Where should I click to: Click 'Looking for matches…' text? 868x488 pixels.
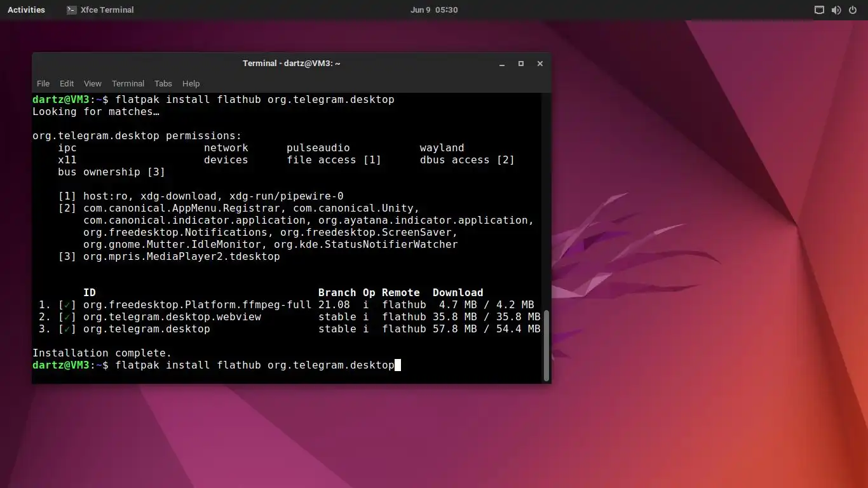[x=96, y=112]
